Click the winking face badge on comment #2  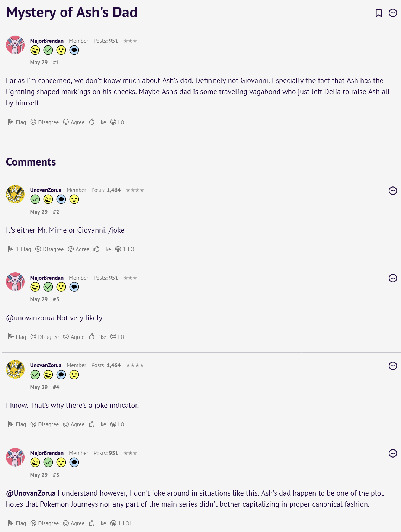[48, 199]
